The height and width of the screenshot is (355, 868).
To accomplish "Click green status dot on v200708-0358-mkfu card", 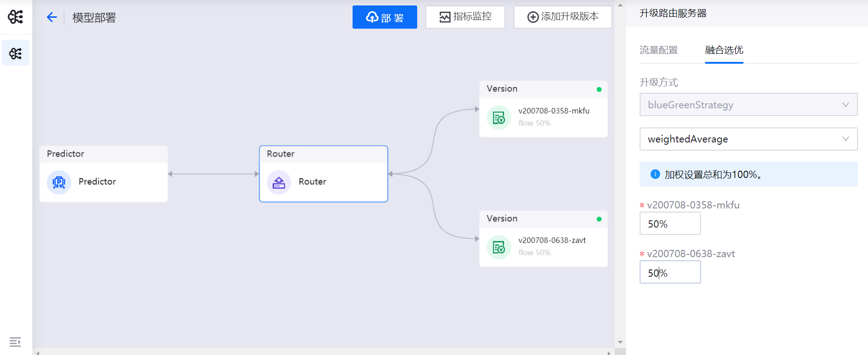I will [599, 89].
